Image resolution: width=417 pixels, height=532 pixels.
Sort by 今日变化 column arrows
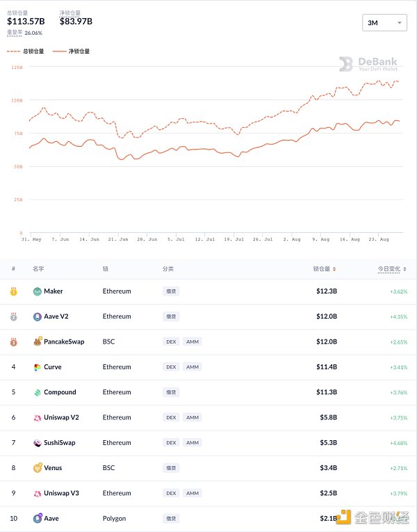(x=405, y=269)
